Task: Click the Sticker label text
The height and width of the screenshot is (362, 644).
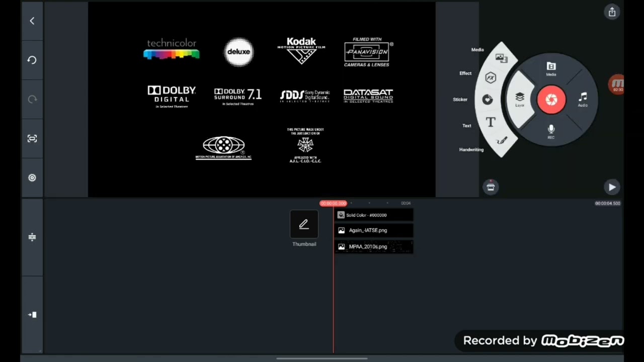Action: [x=460, y=100]
